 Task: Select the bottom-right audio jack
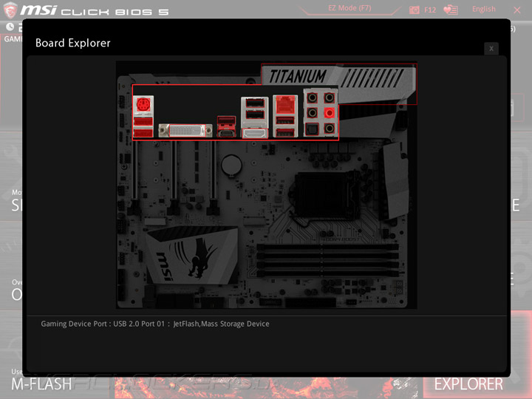pos(329,129)
